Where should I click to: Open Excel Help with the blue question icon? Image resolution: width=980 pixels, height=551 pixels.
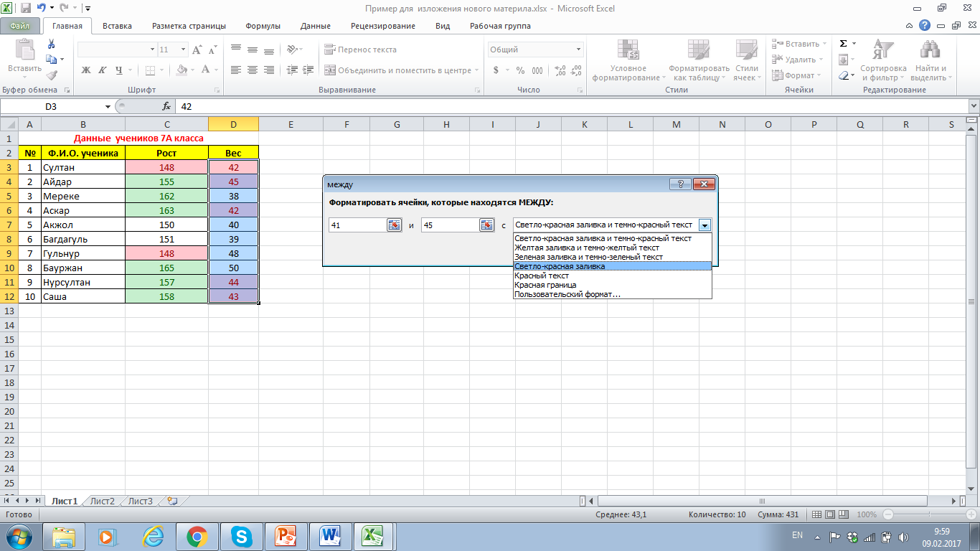(x=925, y=25)
